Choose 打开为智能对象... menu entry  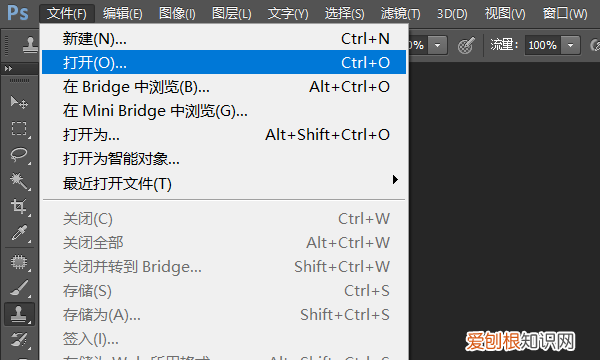[x=224, y=159]
